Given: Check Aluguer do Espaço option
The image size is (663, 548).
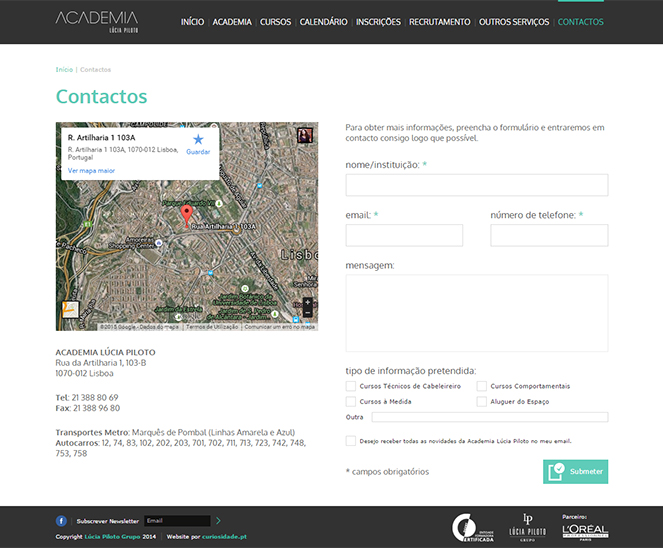Looking at the screenshot, I should (x=482, y=401).
